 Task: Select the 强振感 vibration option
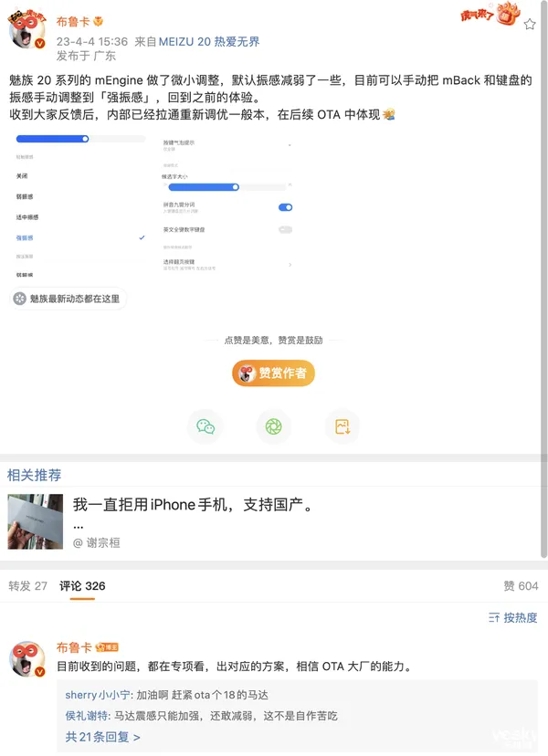tap(80, 237)
